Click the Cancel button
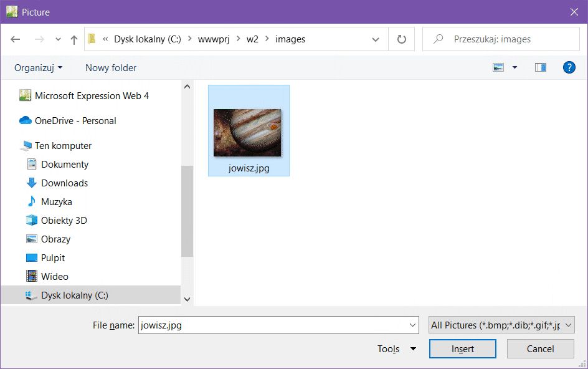 [x=540, y=349]
